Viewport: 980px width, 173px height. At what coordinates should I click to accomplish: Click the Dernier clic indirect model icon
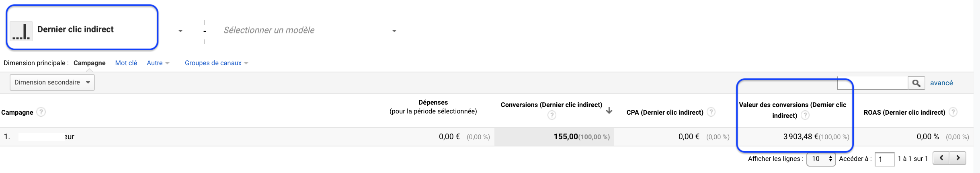pyautogui.click(x=21, y=31)
